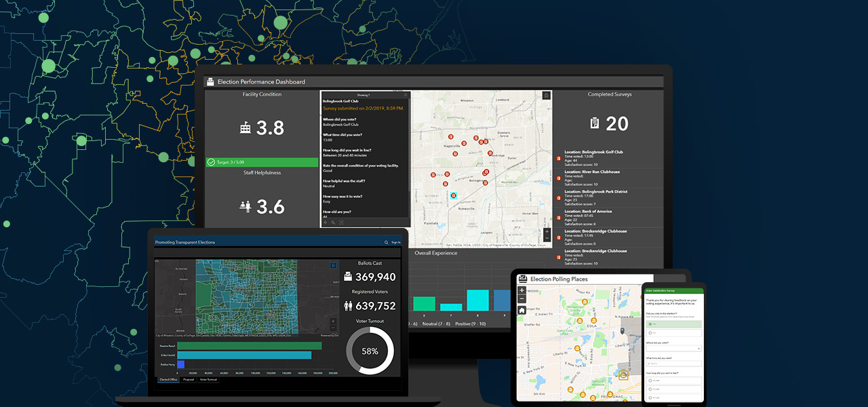Click the home icon on the Election Polling Places map
Screen dimensions: 868x407
pos(522,310)
